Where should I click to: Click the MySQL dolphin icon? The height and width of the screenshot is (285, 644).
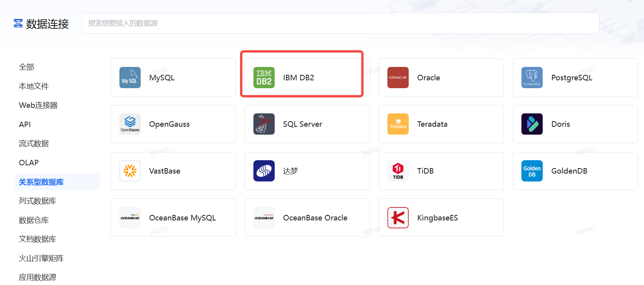[x=130, y=78]
